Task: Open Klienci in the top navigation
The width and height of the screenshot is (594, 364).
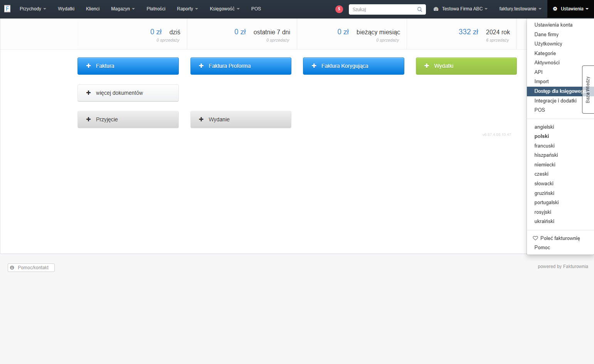Action: coord(93,9)
